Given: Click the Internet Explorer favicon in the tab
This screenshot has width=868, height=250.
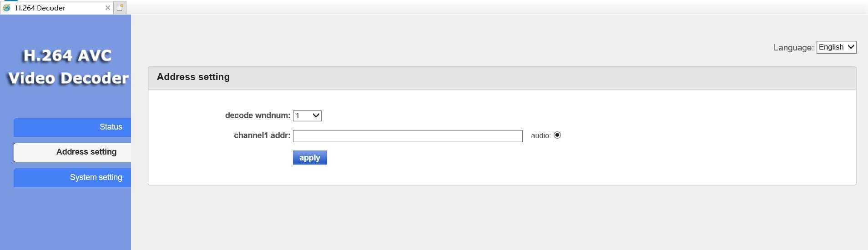Looking at the screenshot, I should click(x=6, y=8).
